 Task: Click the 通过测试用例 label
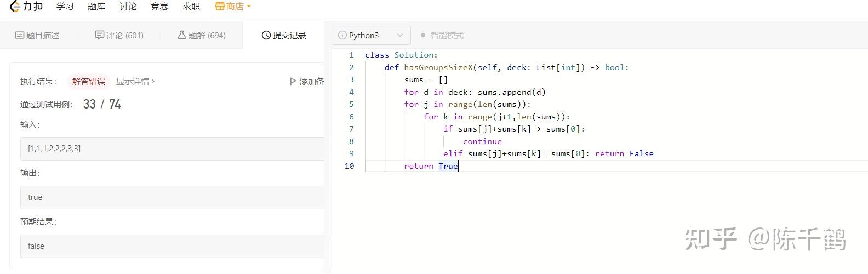pyautogui.click(x=47, y=104)
